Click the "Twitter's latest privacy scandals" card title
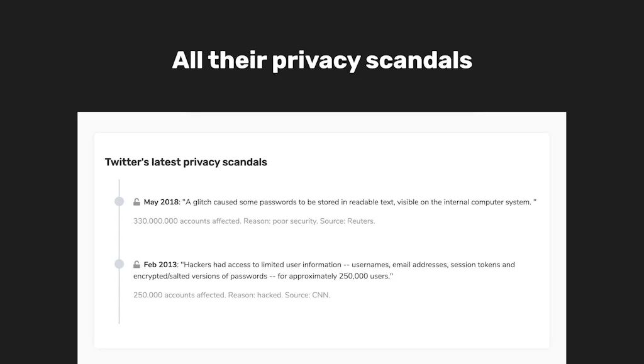 pos(186,162)
